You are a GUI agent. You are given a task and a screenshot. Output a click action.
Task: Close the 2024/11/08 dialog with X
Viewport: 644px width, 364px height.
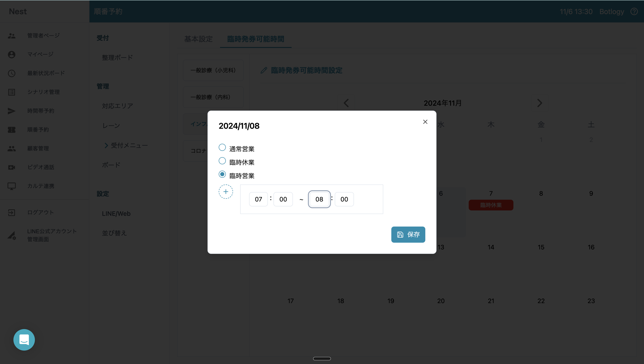click(425, 122)
